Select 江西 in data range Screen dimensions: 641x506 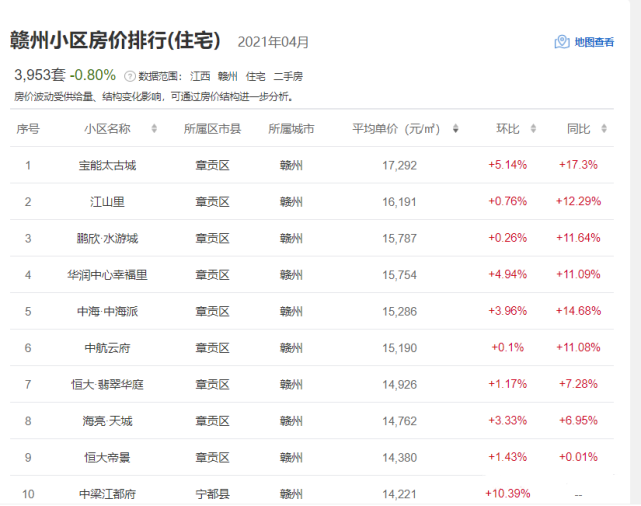click(200, 76)
